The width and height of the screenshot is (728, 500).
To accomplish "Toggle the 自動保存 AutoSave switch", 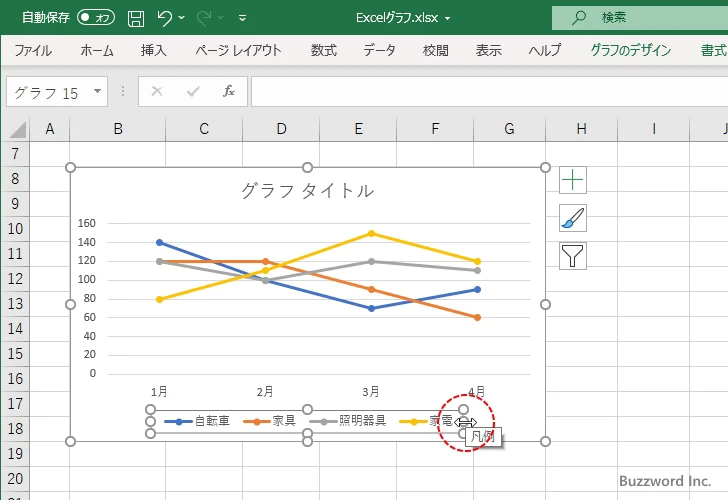I will coord(96,17).
